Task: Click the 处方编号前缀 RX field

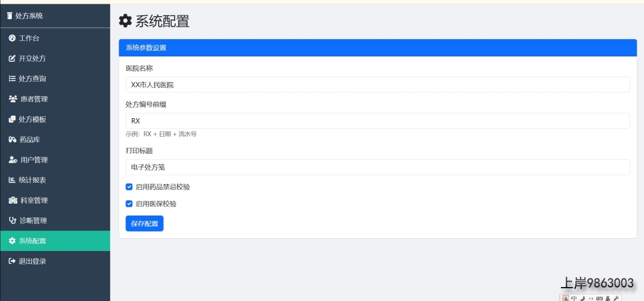Action: 378,121
